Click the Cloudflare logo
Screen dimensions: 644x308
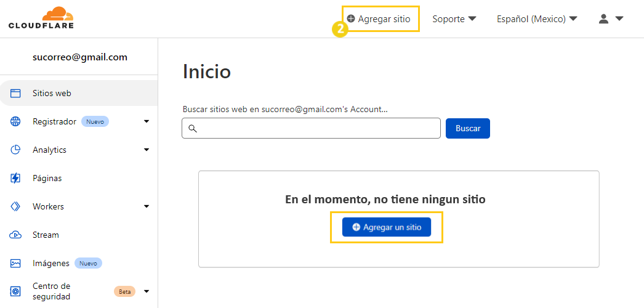pos(41,17)
